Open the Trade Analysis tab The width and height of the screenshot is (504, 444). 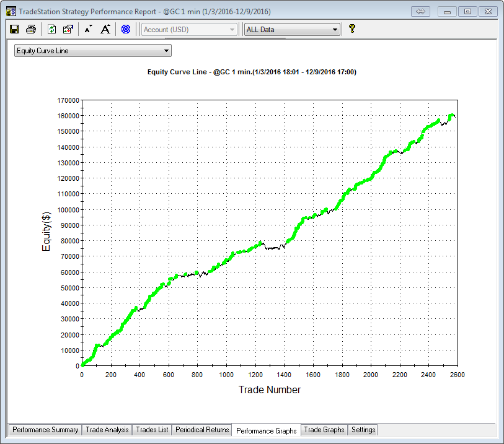click(107, 430)
